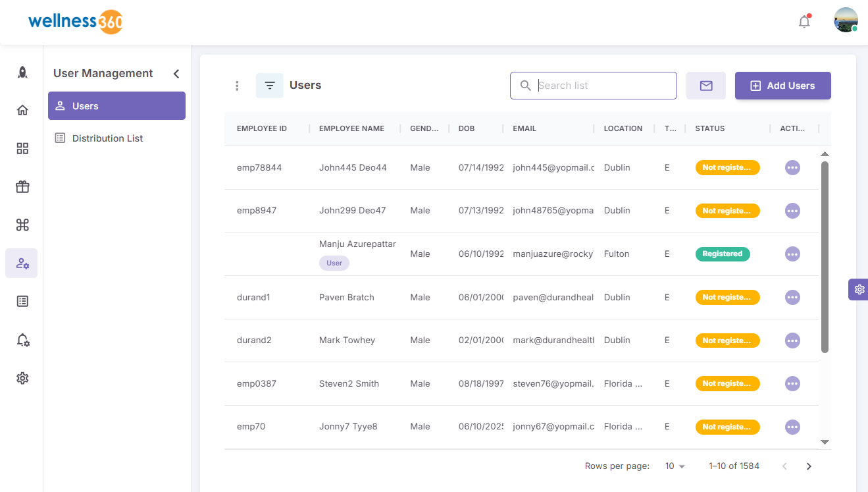
Task: Open actions menu for Manju Azurepattar
Action: pyautogui.click(x=792, y=254)
